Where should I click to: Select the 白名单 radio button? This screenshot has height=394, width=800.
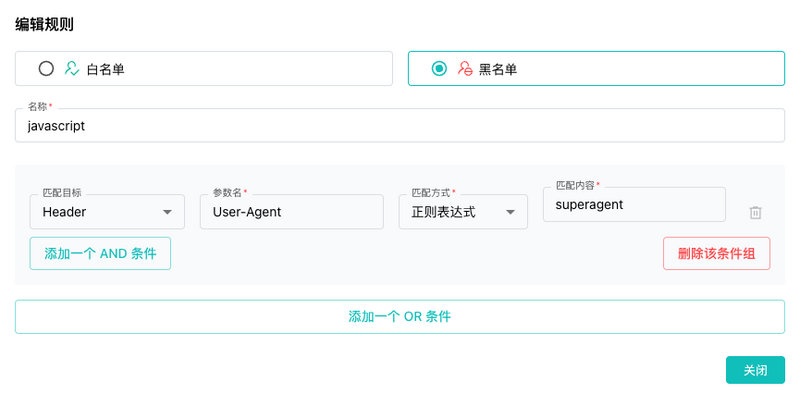46,68
